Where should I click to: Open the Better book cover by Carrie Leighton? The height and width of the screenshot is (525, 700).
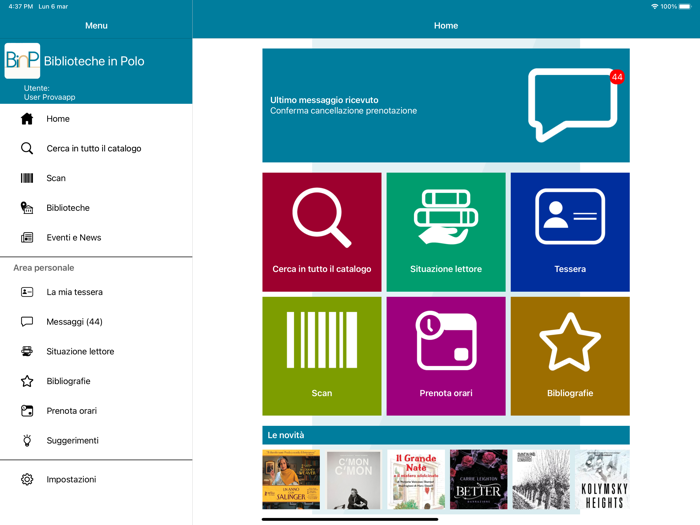point(479,479)
